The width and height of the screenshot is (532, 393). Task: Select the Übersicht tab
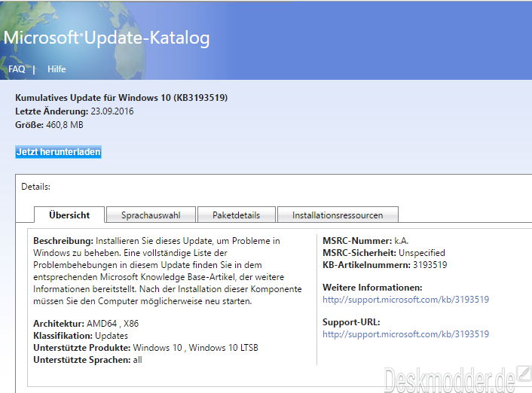point(69,215)
